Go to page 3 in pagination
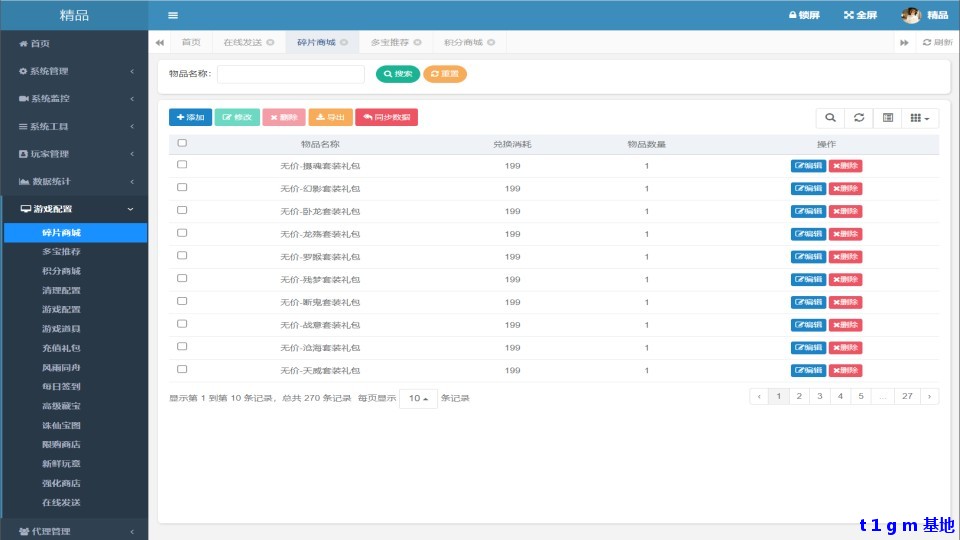 [819, 396]
